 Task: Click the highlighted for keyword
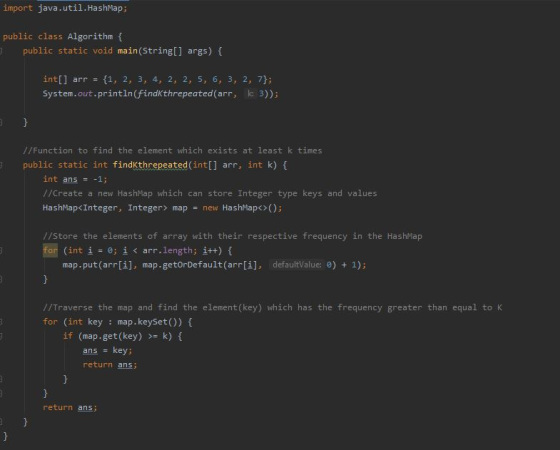pyautogui.click(x=50, y=250)
